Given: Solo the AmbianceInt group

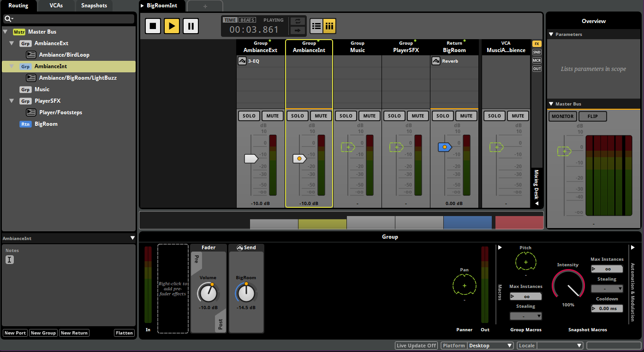Looking at the screenshot, I should 298,116.
